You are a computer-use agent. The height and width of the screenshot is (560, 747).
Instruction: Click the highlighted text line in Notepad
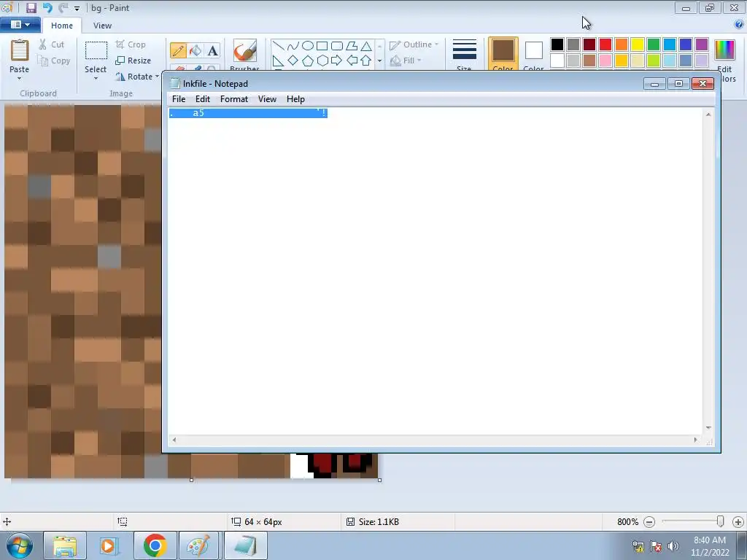pyautogui.click(x=248, y=113)
